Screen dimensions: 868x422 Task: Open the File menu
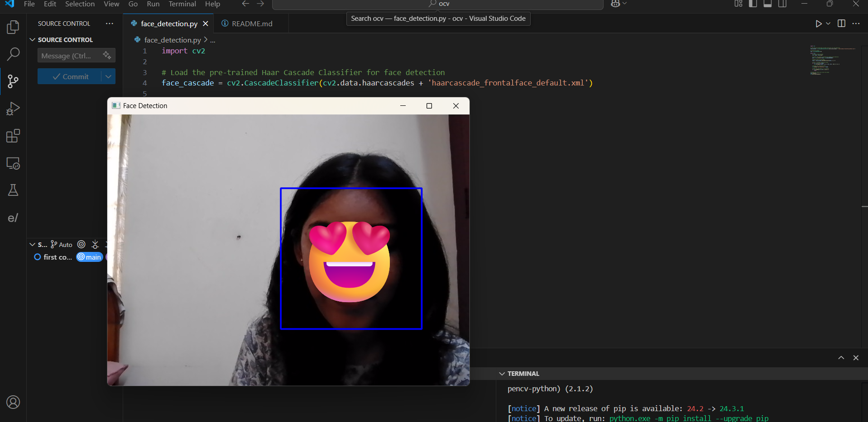click(29, 4)
